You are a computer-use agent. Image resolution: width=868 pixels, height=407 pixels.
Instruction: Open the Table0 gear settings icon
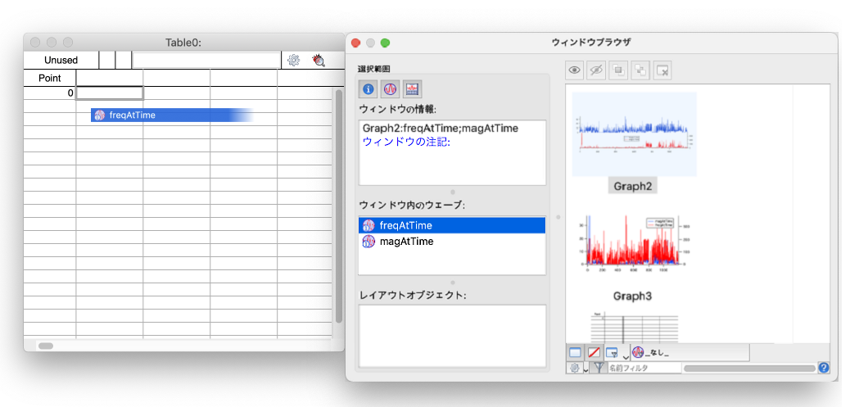(x=294, y=60)
